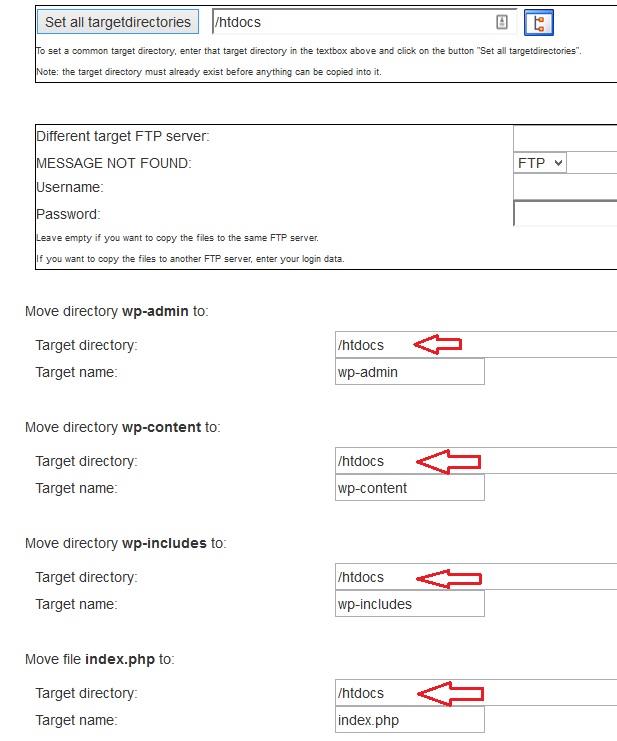
Task: Click the index.php Target name field
Action: pos(410,720)
